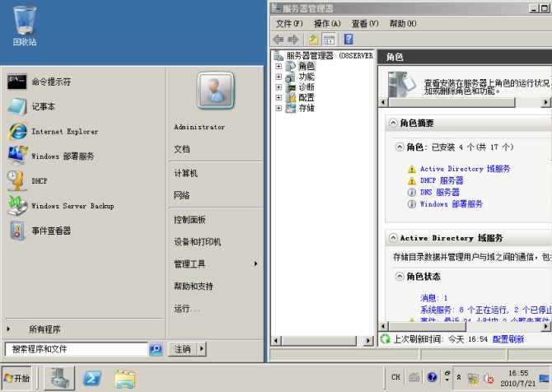The width and height of the screenshot is (552, 392).
Task: Expand the 诊断 tree node
Action: pos(278,86)
